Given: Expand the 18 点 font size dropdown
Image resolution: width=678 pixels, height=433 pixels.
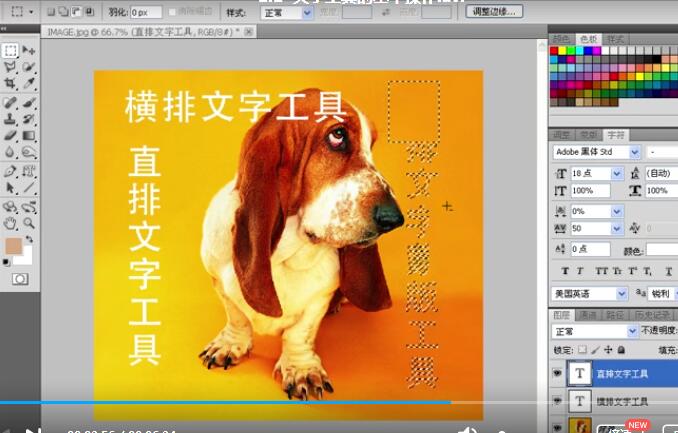Looking at the screenshot, I should tap(616, 173).
